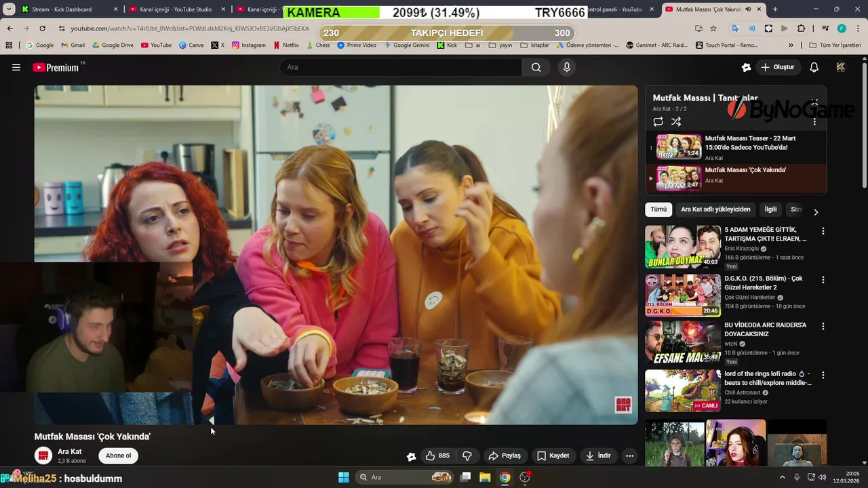Go back with browser back arrow
Viewport: 868px width, 488px height.
point(9,28)
